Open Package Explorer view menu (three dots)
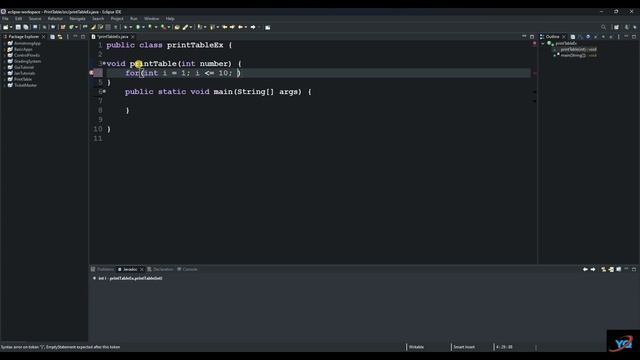The height and width of the screenshot is (360, 640). click(68, 37)
